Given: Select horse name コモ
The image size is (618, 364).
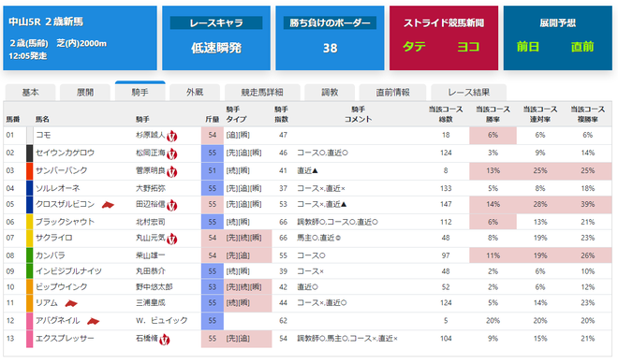Looking at the screenshot, I should click(x=43, y=135).
